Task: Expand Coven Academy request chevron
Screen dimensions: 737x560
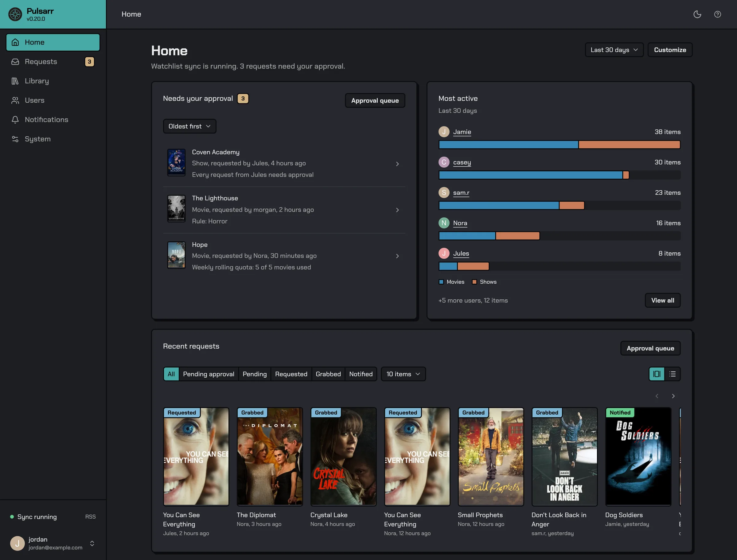Action: [397, 164]
